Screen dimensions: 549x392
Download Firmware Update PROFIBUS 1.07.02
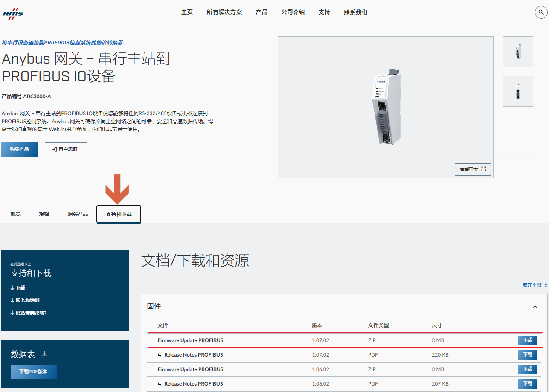[x=528, y=340]
